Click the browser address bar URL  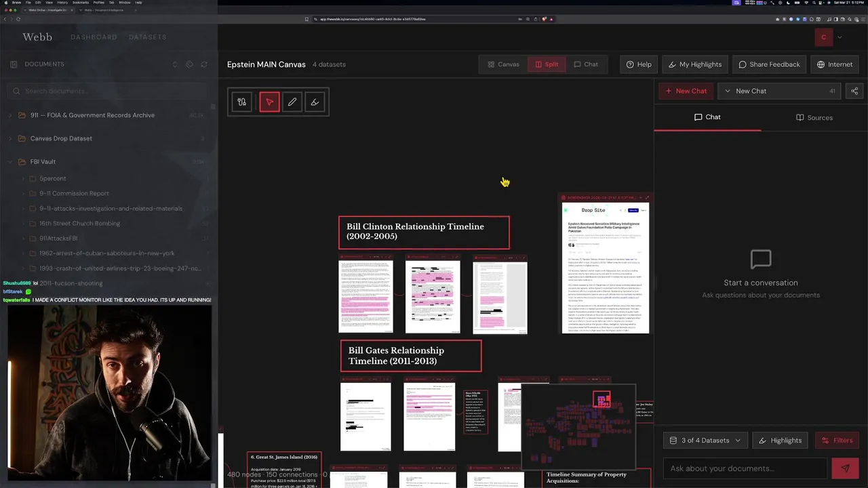click(373, 19)
